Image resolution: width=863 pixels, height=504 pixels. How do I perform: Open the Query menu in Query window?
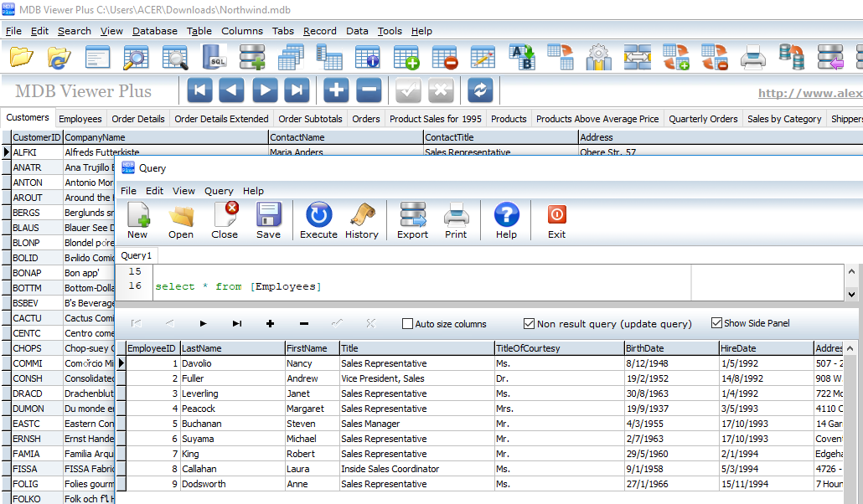[219, 191]
